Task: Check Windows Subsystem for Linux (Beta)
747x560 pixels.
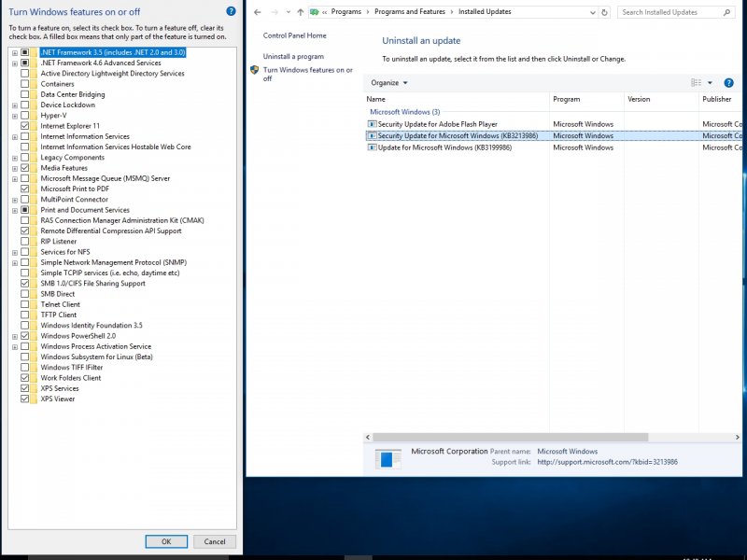Action: pyautogui.click(x=25, y=357)
